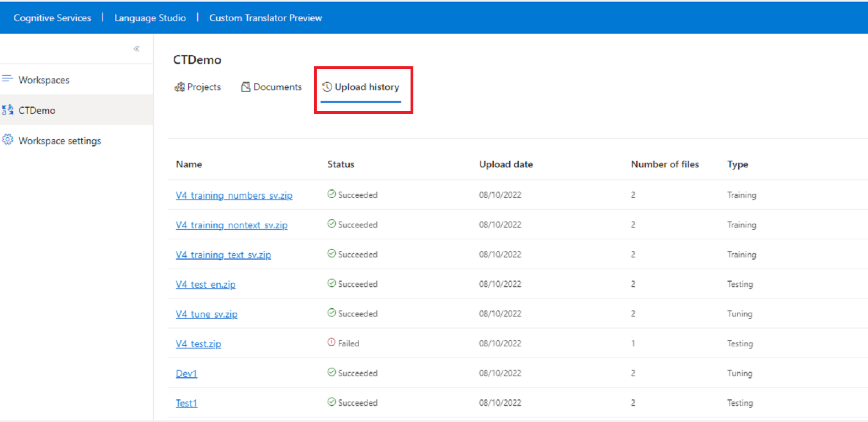Click the CTDemo workspace icon in sidebar
This screenshot has height=422, width=868.
tap(8, 110)
